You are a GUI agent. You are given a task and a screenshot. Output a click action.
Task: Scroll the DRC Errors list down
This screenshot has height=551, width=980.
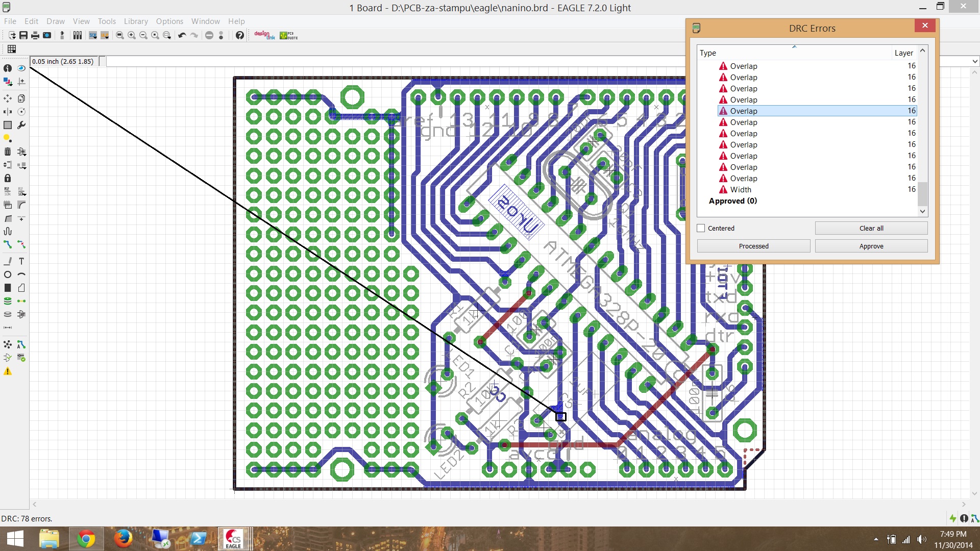pos(923,211)
